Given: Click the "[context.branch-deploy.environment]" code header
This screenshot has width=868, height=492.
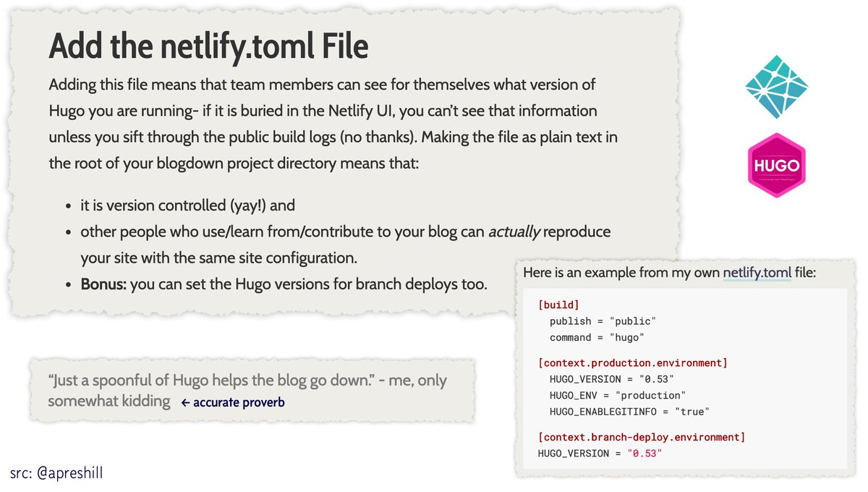Looking at the screenshot, I should (642, 437).
